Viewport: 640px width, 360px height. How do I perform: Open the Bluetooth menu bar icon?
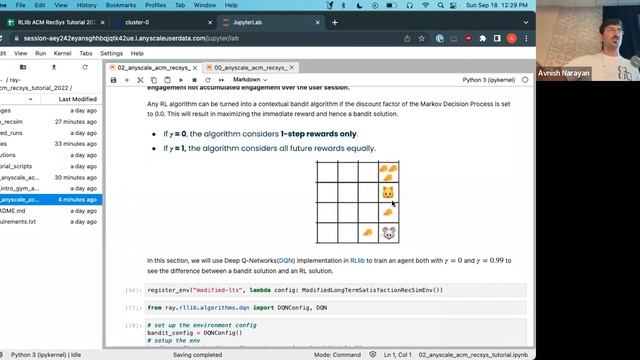[343, 5]
